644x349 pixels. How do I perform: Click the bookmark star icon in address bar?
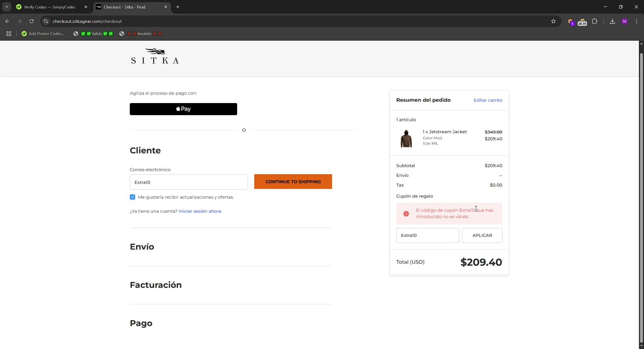tap(553, 21)
